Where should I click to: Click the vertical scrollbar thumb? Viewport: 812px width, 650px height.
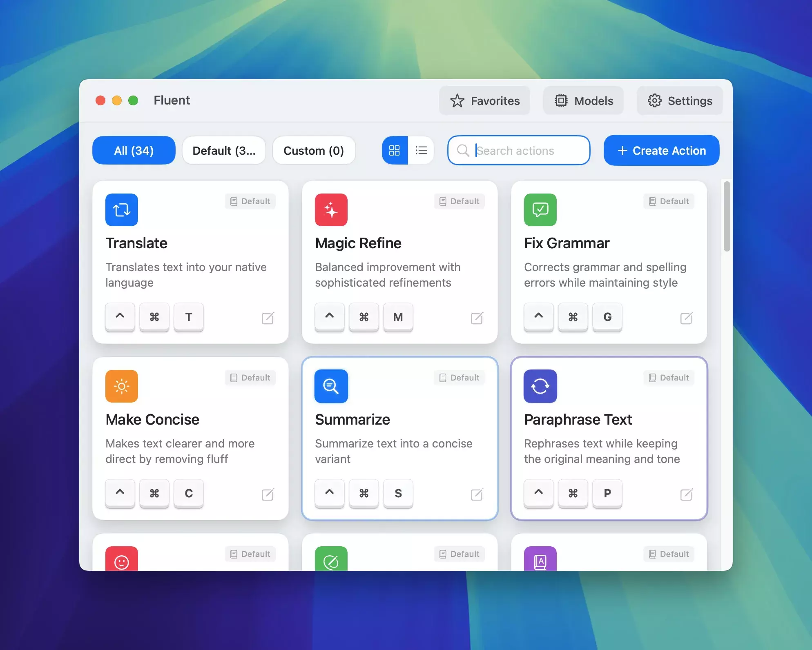point(727,216)
